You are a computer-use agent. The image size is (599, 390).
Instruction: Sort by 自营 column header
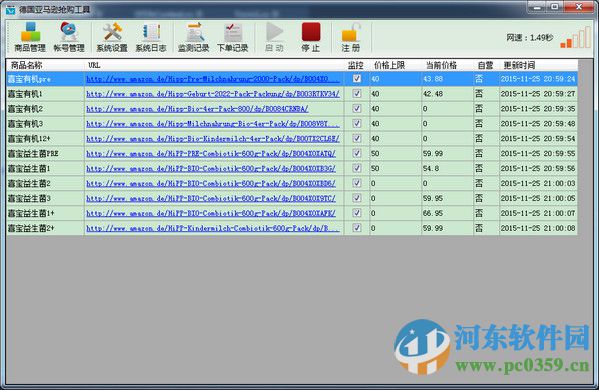[x=486, y=65]
